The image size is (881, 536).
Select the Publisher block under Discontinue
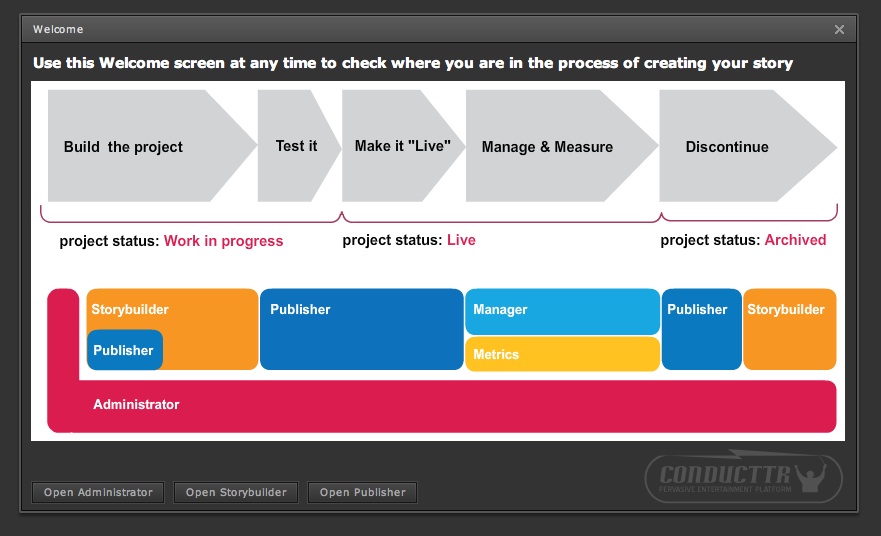(x=702, y=329)
